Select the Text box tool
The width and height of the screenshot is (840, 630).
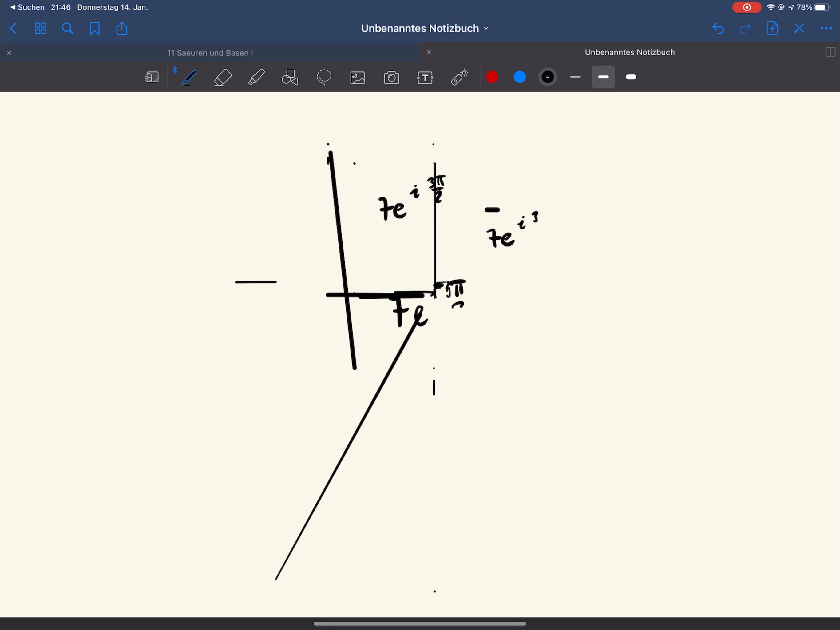425,78
